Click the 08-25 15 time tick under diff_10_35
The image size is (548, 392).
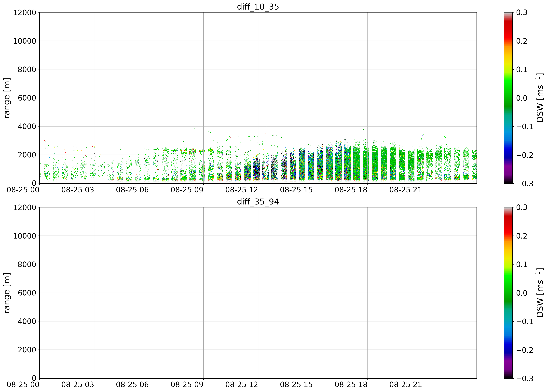[296, 190]
